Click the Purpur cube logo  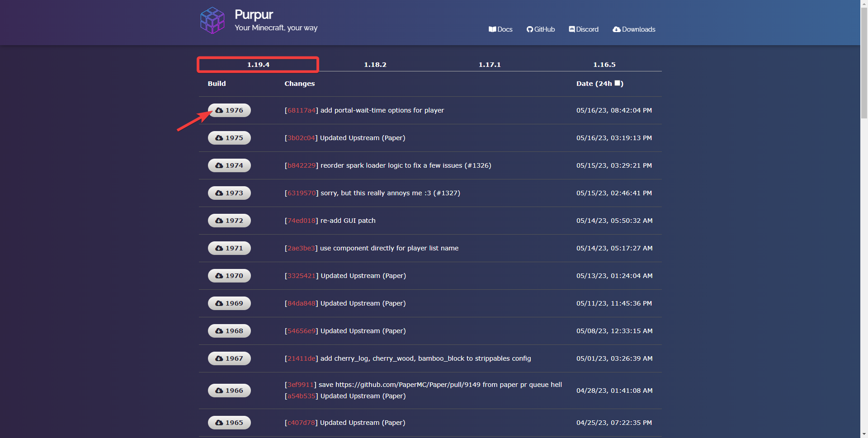tap(212, 20)
